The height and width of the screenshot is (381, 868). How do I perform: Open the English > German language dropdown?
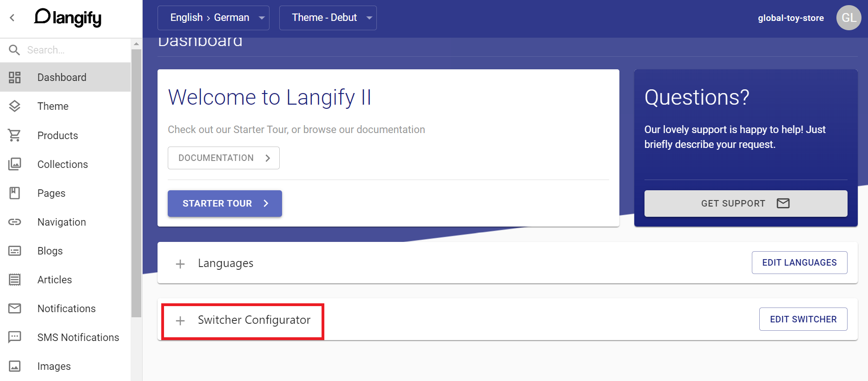pos(213,18)
